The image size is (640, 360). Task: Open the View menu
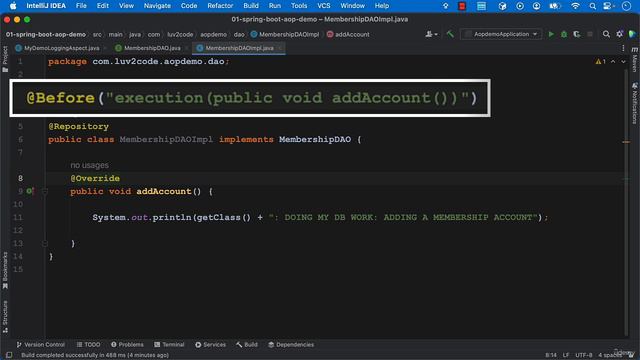click(x=126, y=6)
